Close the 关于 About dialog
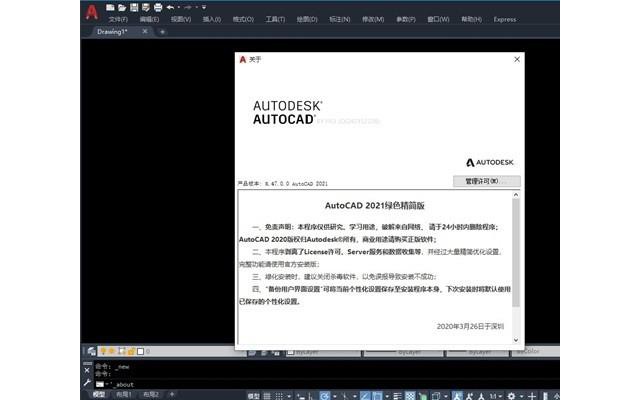The height and width of the screenshot is (400, 640). click(517, 59)
